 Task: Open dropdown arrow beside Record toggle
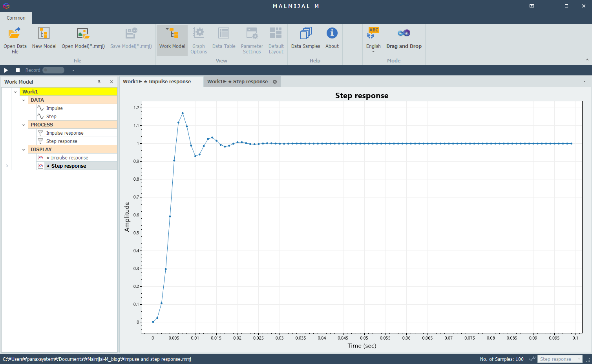[73, 70]
